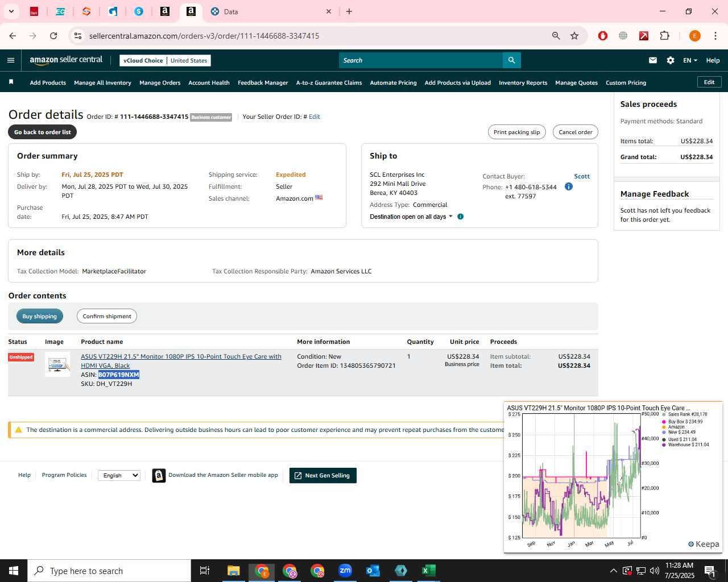Viewport: 728px width, 582px height.
Task: Open File Explorer from the taskbar
Action: coord(234,571)
